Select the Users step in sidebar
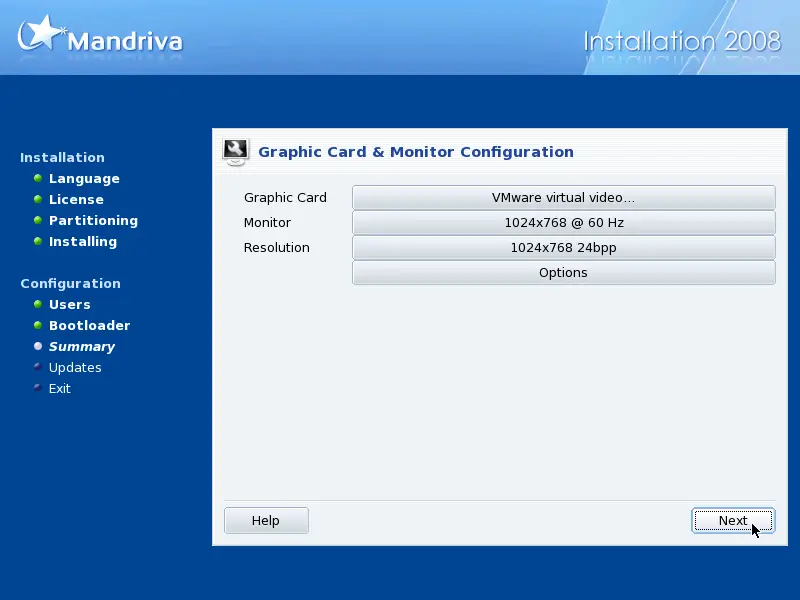This screenshot has width=800, height=600. 70,305
